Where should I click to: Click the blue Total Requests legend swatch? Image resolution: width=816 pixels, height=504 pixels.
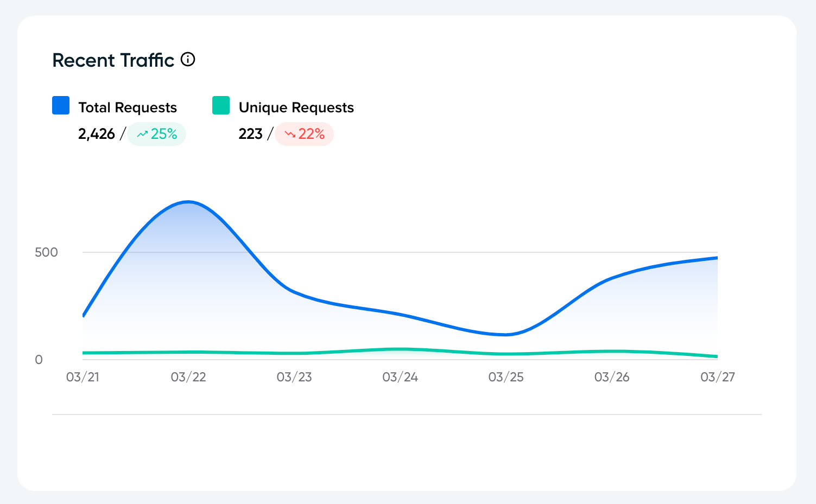(x=61, y=105)
